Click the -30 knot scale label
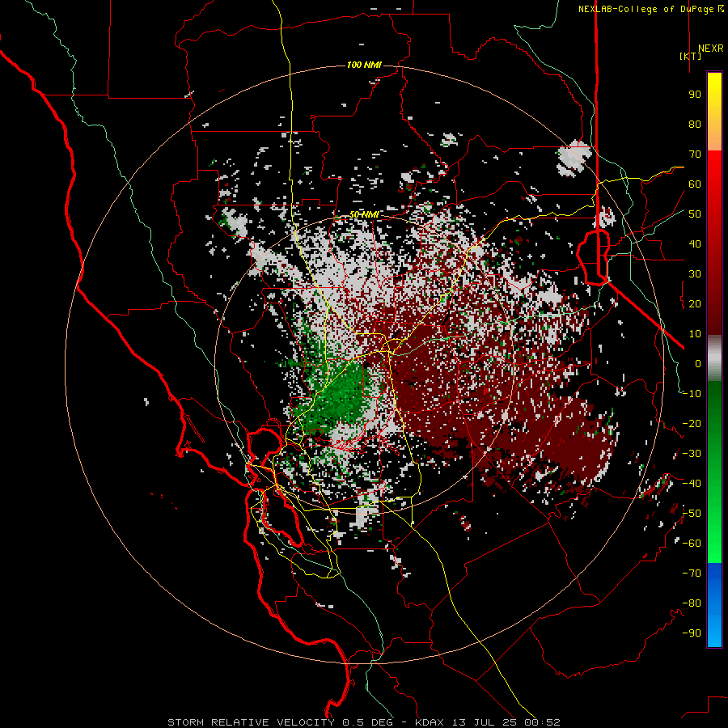The width and height of the screenshot is (728, 728). click(x=692, y=454)
